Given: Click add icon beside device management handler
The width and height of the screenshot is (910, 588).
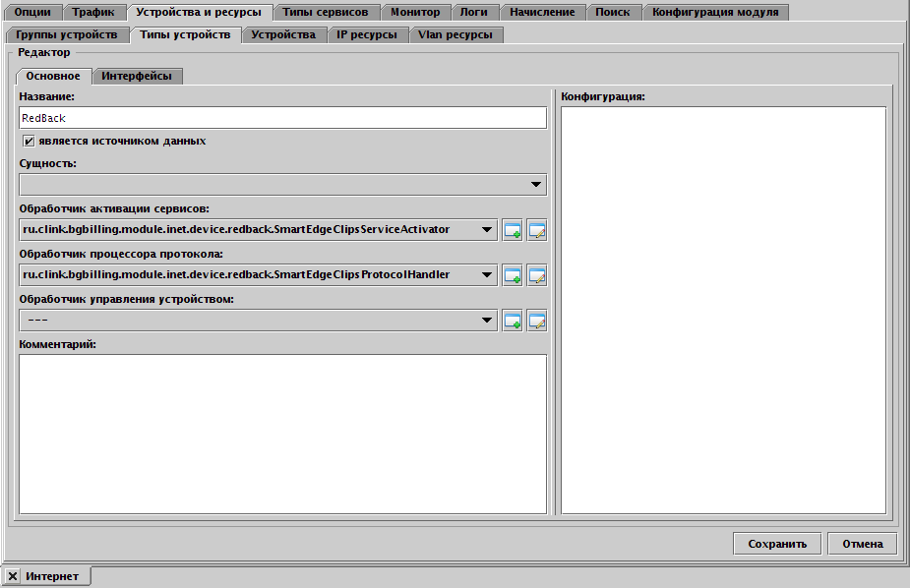Looking at the screenshot, I should pyautogui.click(x=513, y=321).
